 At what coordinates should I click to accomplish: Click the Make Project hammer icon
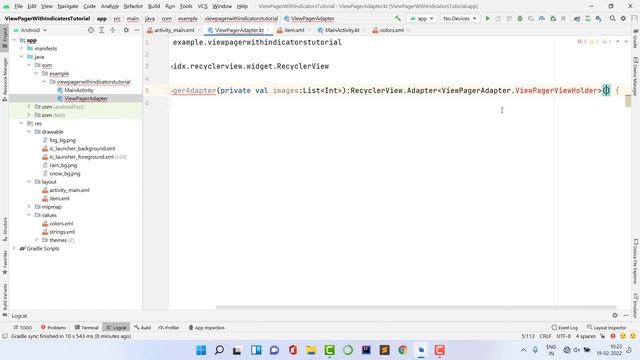click(x=398, y=18)
